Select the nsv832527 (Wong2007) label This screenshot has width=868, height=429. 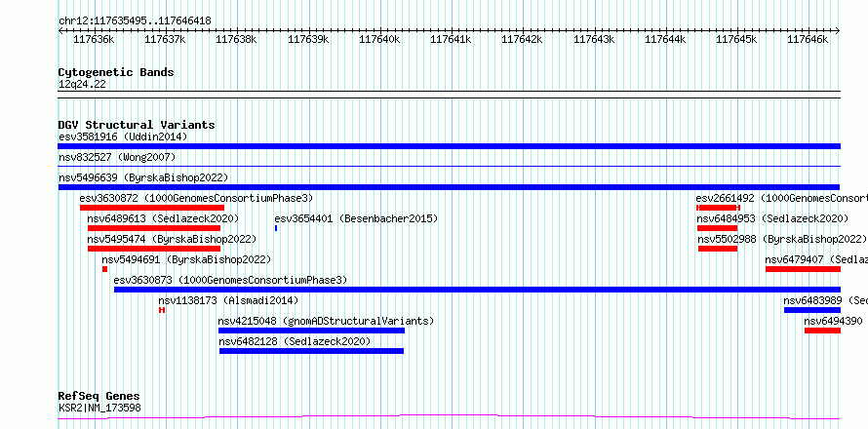(x=117, y=158)
